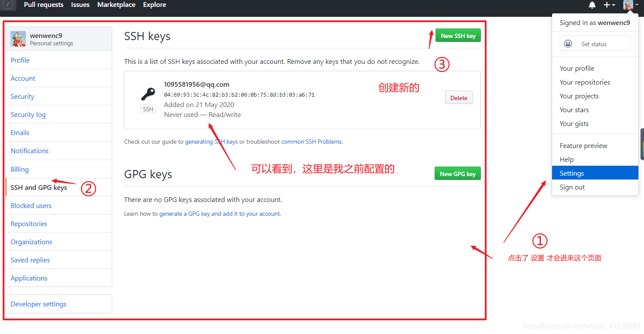The image size is (644, 334).
Task: Select Account in settings sidebar
Action: 59,78
